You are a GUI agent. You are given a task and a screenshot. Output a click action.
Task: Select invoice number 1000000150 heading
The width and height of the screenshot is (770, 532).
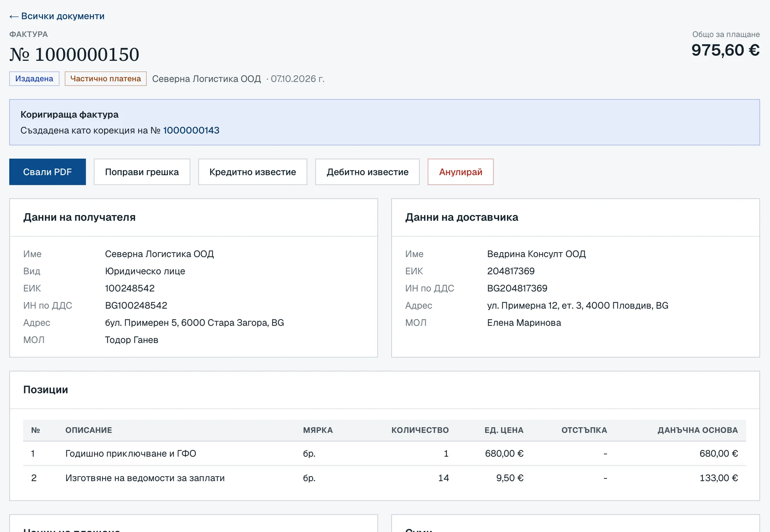pyautogui.click(x=74, y=54)
